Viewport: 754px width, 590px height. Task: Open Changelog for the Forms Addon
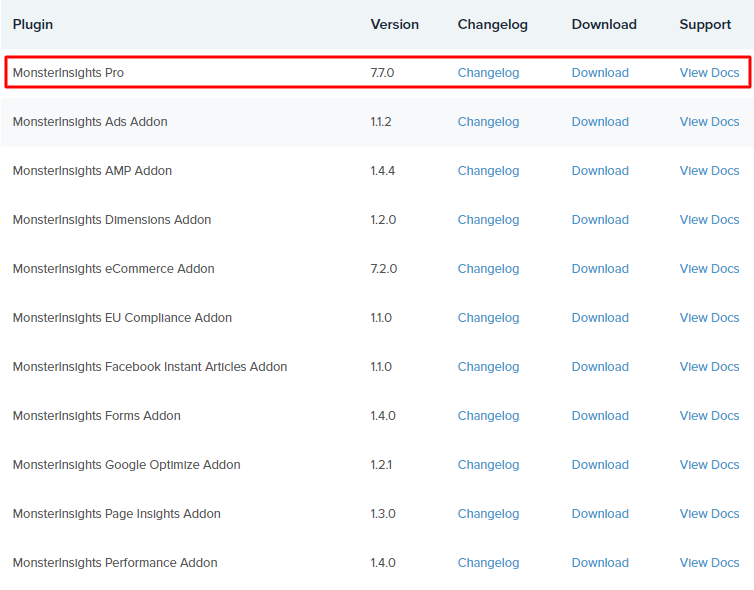coord(488,416)
